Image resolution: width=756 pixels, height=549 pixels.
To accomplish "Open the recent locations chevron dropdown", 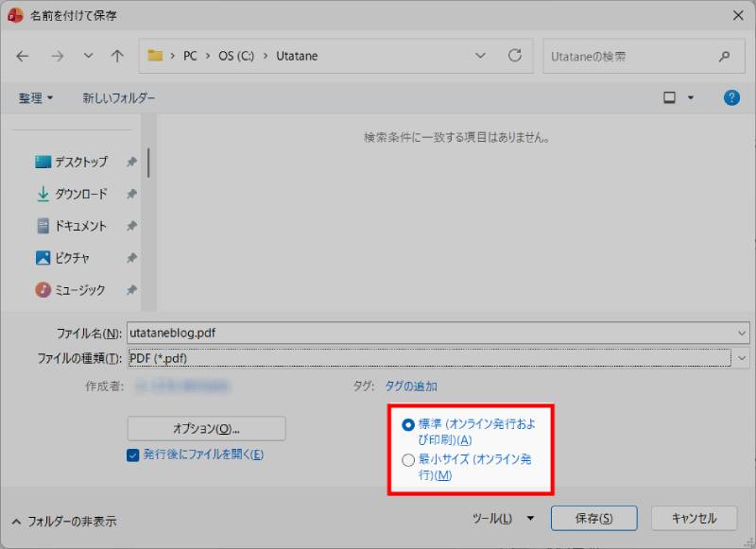I will [x=88, y=56].
